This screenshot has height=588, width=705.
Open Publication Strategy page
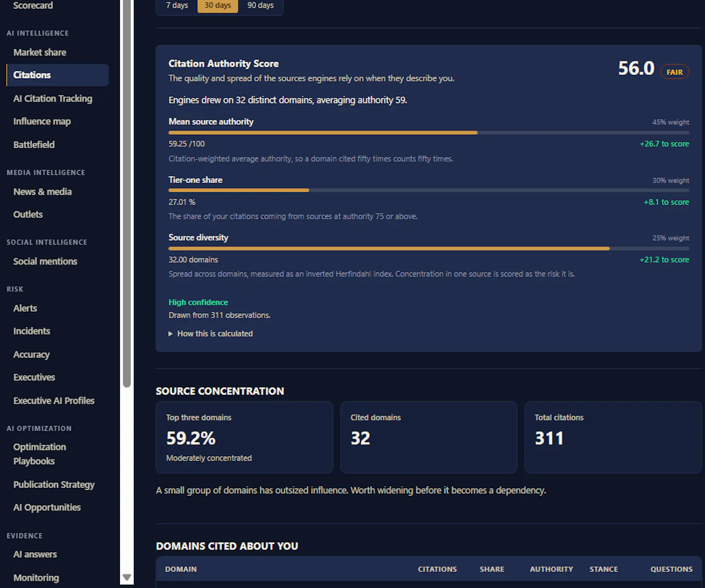pyautogui.click(x=54, y=485)
